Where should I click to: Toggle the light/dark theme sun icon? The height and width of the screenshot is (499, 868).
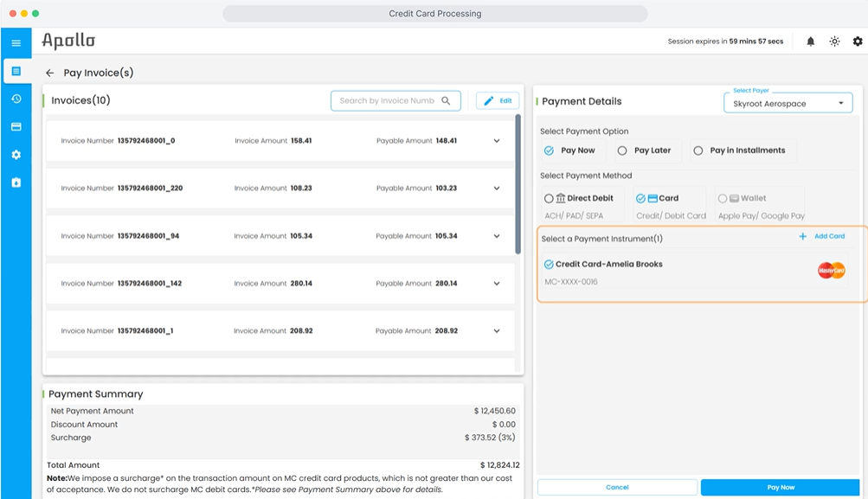coord(834,42)
